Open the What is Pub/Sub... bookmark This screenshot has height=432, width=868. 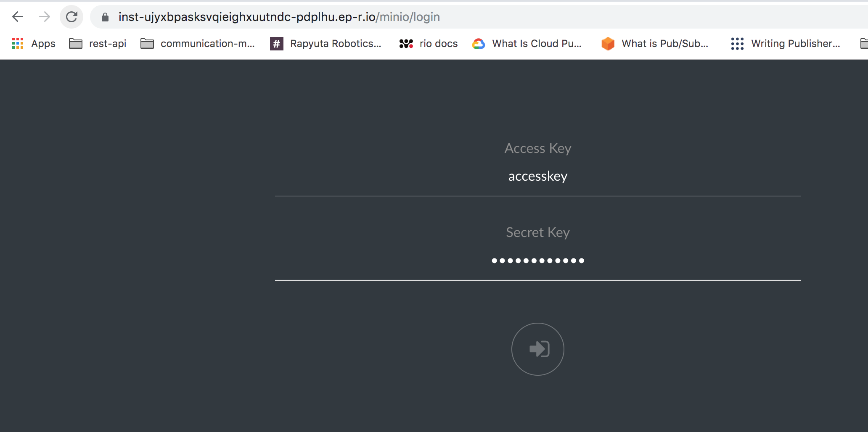point(665,43)
